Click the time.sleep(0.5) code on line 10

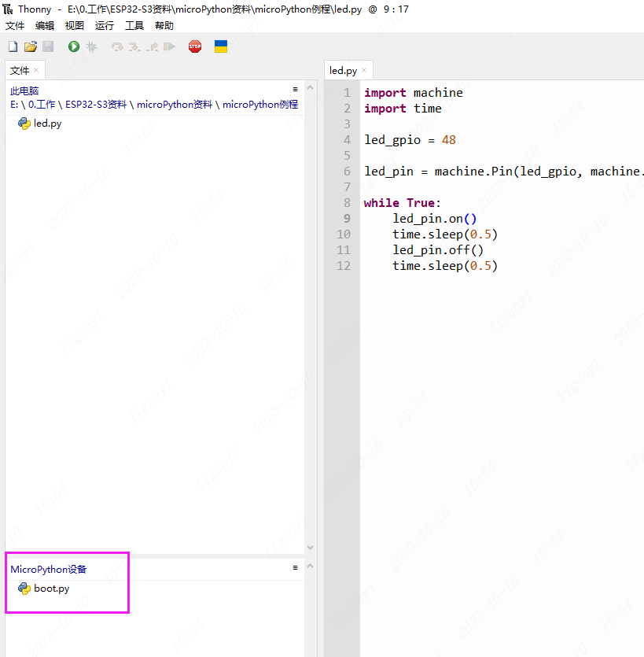click(445, 234)
